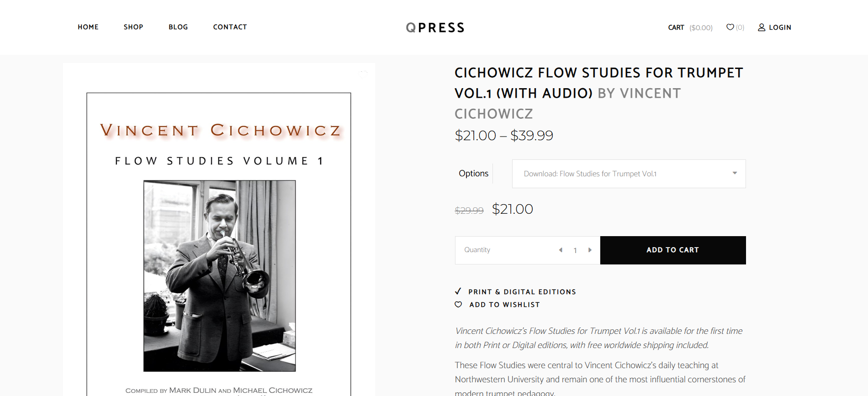Image resolution: width=868 pixels, height=396 pixels.
Task: Open the Shop menu item
Action: pyautogui.click(x=133, y=27)
